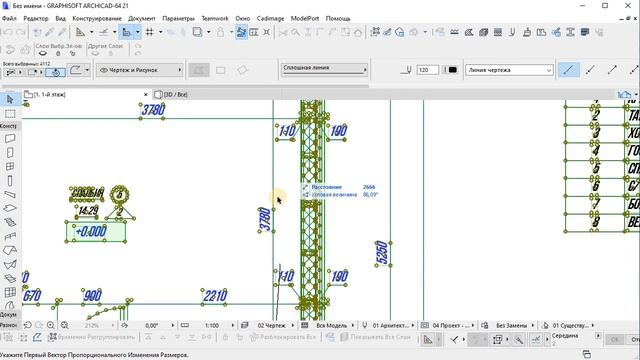Select the Stair tool in toolbox
Image resolution: width=640 pixels, height=360 pixels.
(10, 222)
